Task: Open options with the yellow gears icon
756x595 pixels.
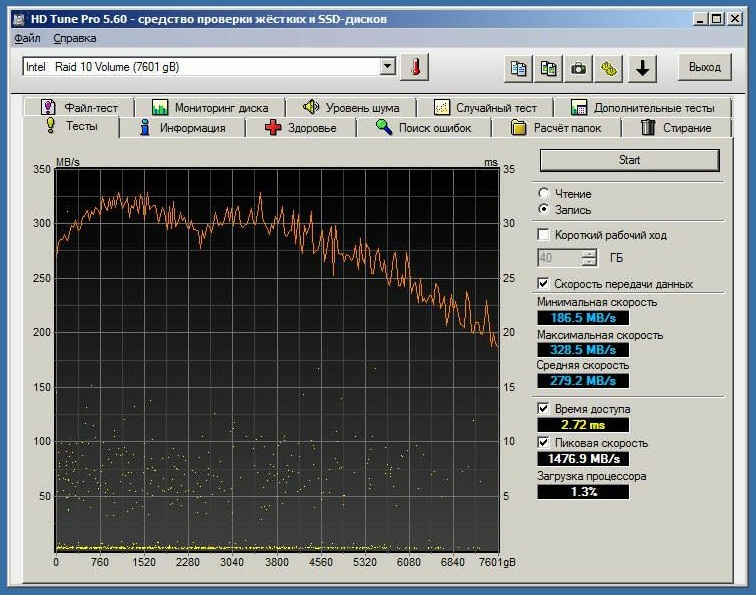Action: (x=609, y=67)
